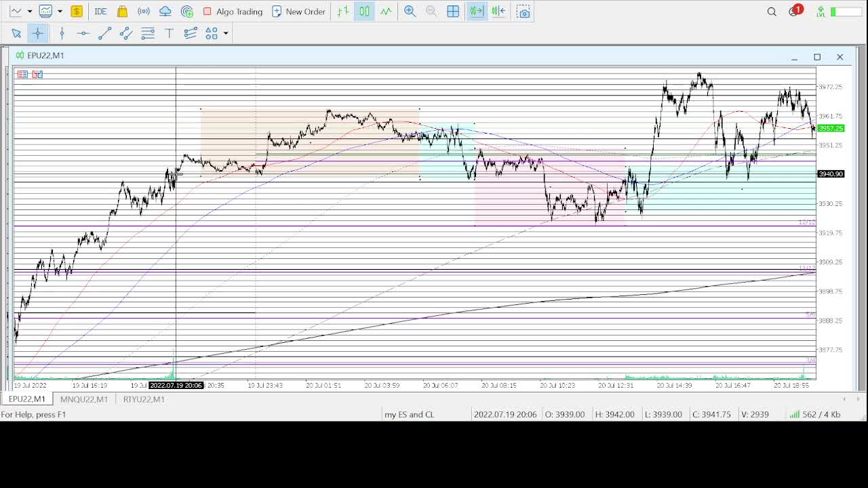Click the highlighted 2022.07.19 20:06 time label
868x488 pixels.
click(176, 385)
